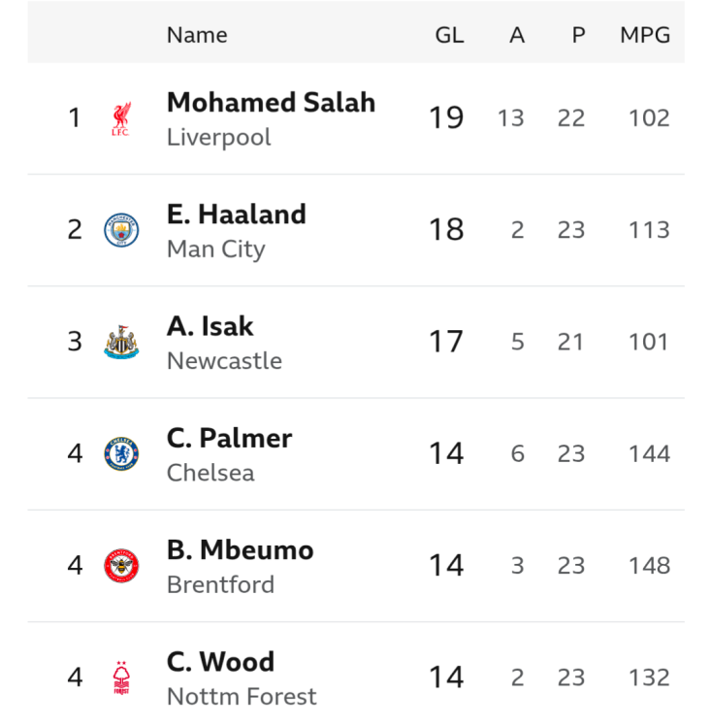Click the Name column header

197,35
